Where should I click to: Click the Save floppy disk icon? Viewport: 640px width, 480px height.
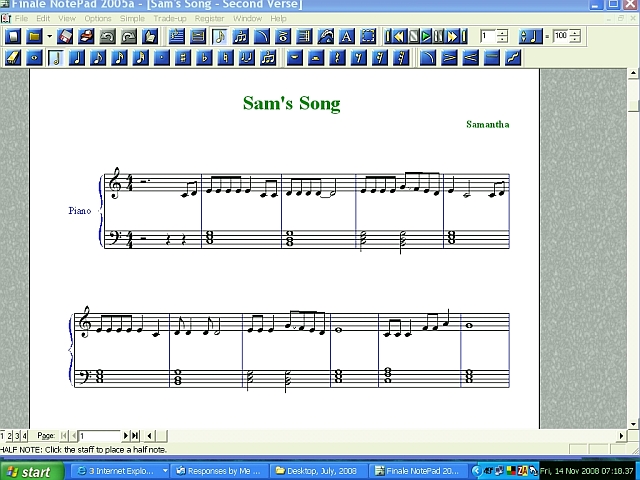point(65,36)
